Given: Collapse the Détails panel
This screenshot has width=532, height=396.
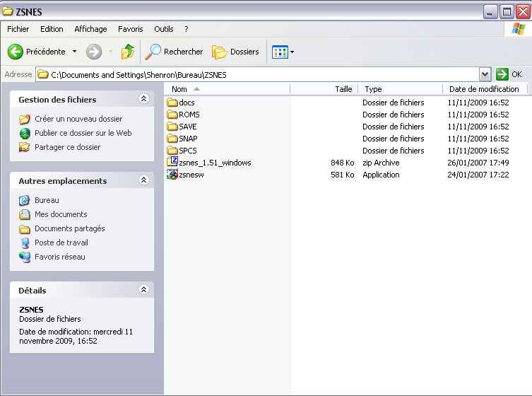Looking at the screenshot, I should click(x=144, y=290).
